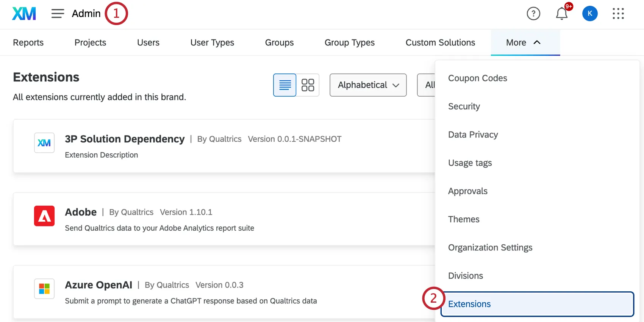This screenshot has height=322, width=644.
Task: Click the user account avatar K
Action: point(590,14)
